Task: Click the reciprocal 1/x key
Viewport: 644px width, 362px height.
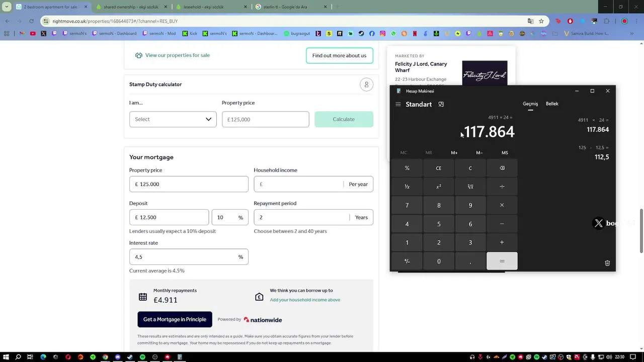Action: tap(407, 187)
